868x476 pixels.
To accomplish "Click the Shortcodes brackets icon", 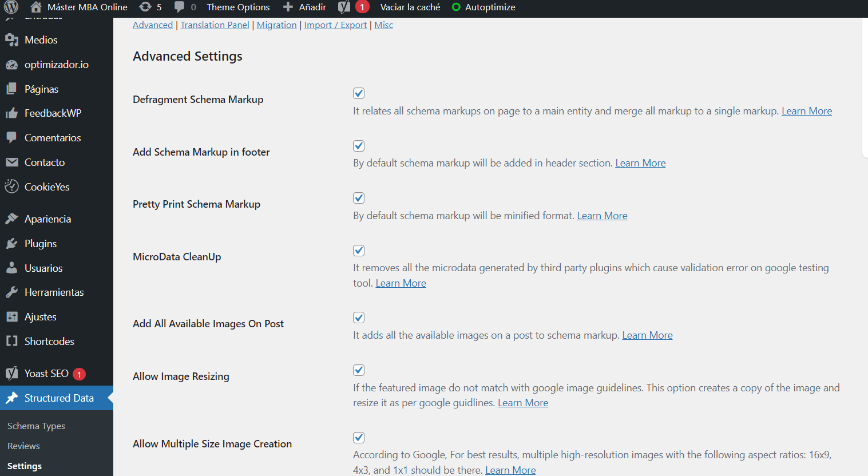I will pyautogui.click(x=11, y=342).
